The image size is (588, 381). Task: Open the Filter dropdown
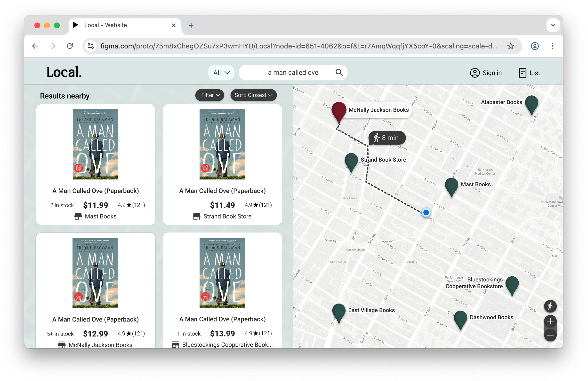[210, 95]
